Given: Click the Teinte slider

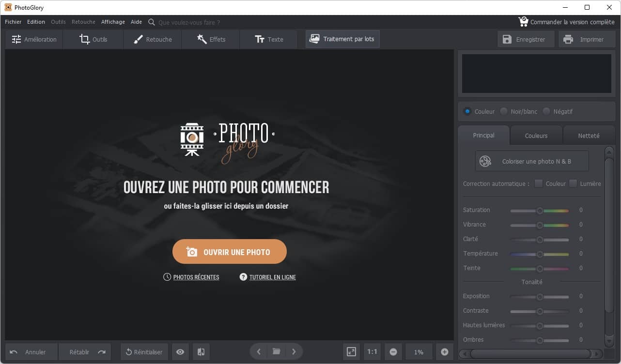Looking at the screenshot, I should coord(540,269).
